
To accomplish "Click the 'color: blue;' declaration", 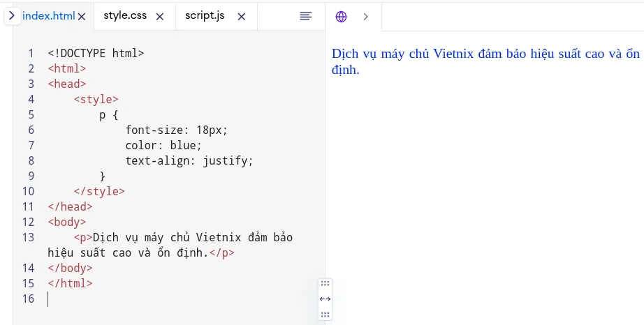I will (x=163, y=146).
